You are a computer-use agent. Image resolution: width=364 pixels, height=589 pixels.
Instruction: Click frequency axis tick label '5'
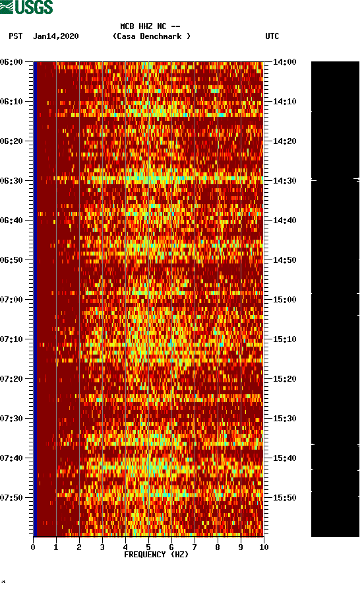(148, 547)
